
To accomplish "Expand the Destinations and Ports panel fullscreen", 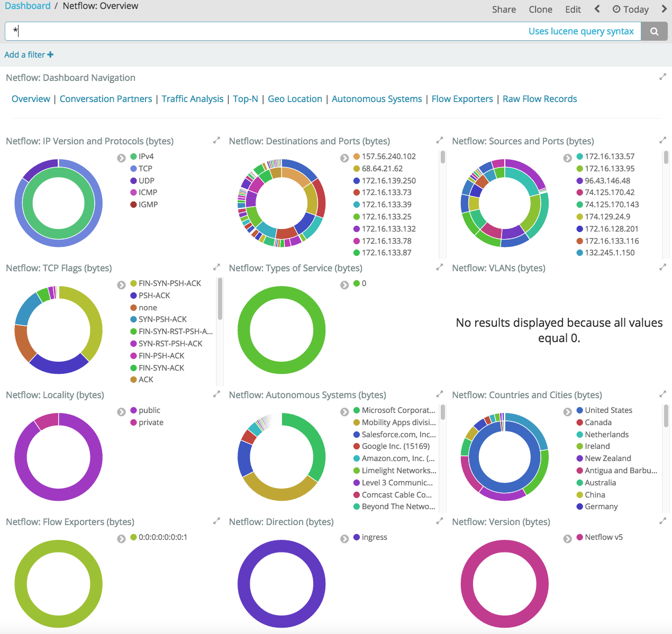I will [440, 140].
